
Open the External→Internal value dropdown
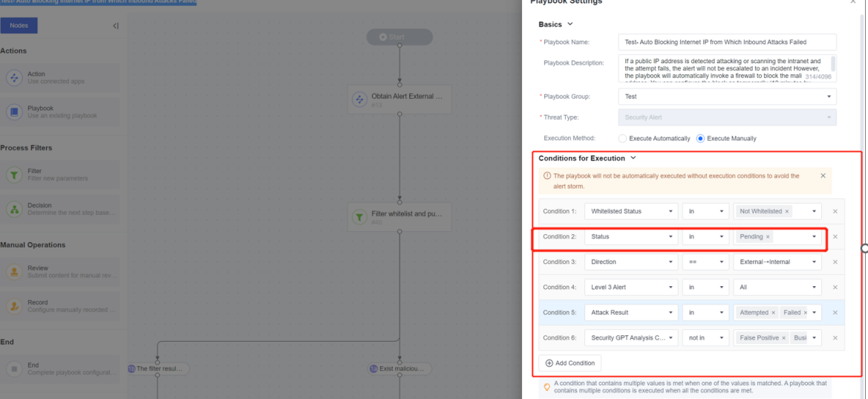pyautogui.click(x=777, y=262)
